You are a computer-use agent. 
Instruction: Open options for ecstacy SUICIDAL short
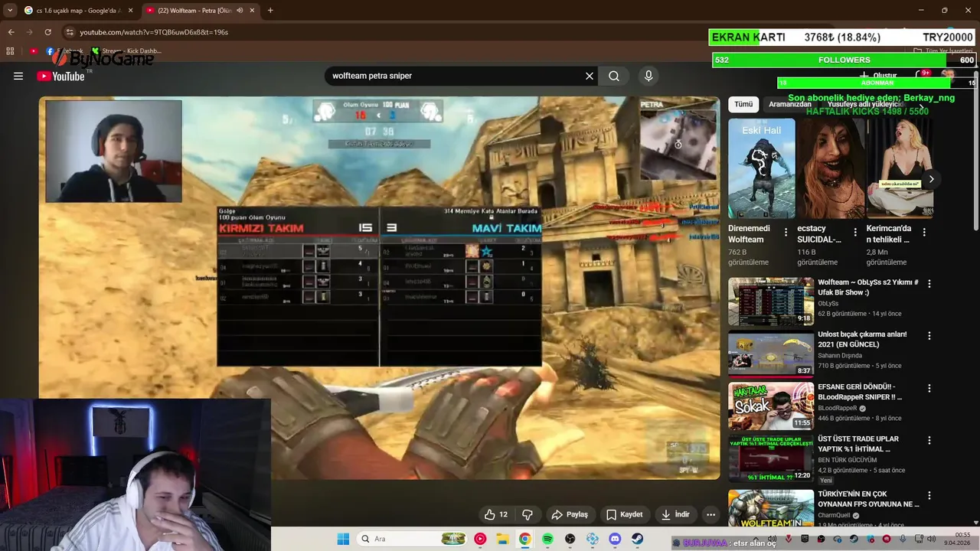coord(854,232)
